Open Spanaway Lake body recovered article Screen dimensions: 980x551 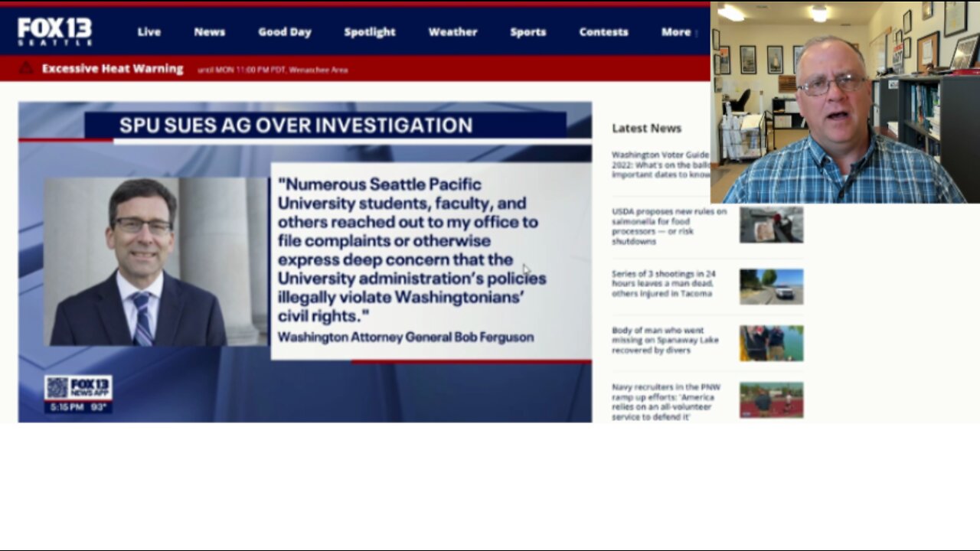[x=665, y=340]
